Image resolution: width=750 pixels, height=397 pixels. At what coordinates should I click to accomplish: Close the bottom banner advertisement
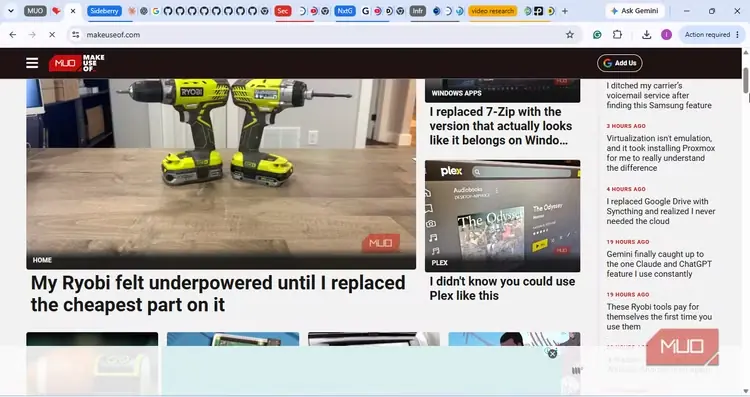tap(552, 353)
